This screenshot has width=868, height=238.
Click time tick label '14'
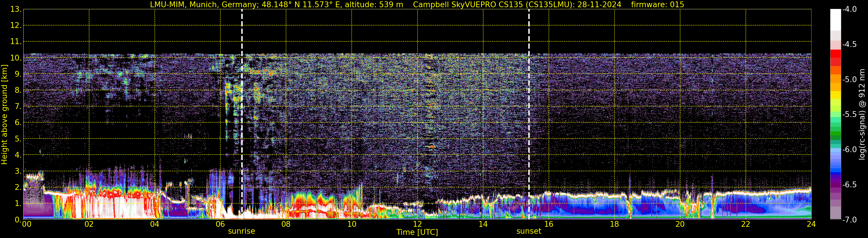[x=483, y=224]
